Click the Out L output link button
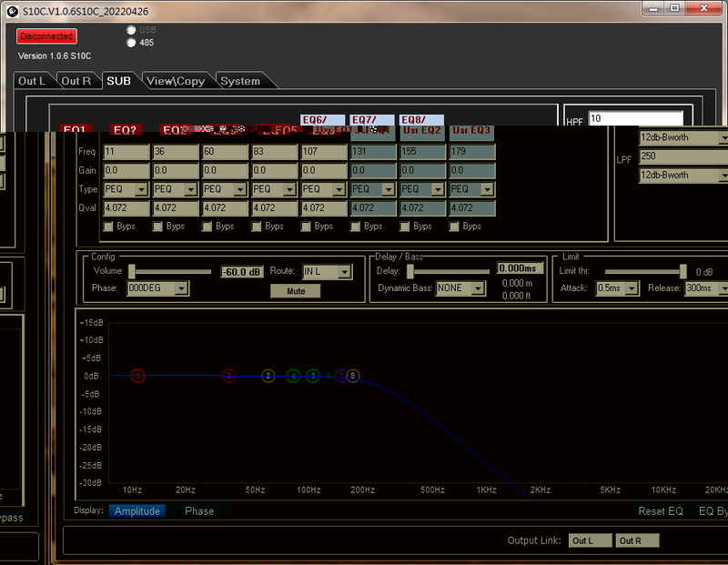This screenshot has height=565, width=728. (x=591, y=540)
